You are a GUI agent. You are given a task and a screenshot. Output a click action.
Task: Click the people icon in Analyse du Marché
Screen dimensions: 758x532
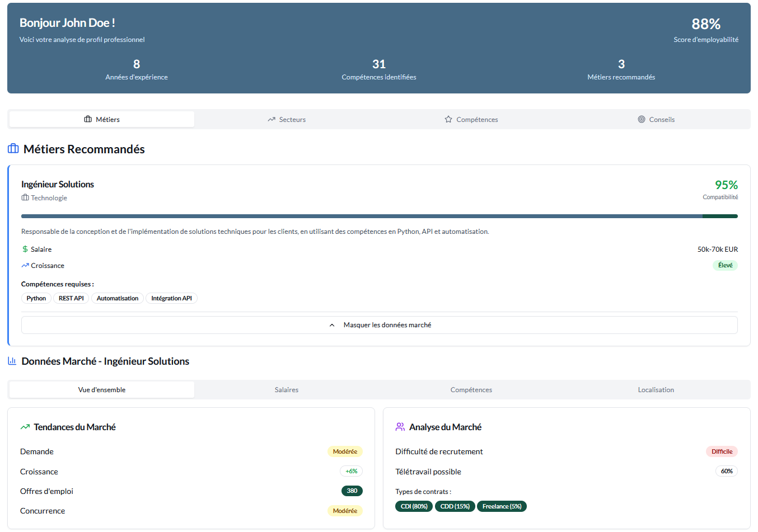coord(400,427)
